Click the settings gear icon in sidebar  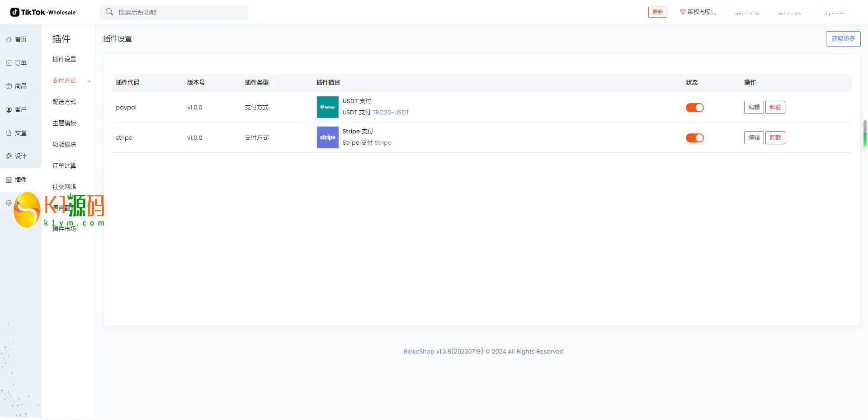point(9,203)
